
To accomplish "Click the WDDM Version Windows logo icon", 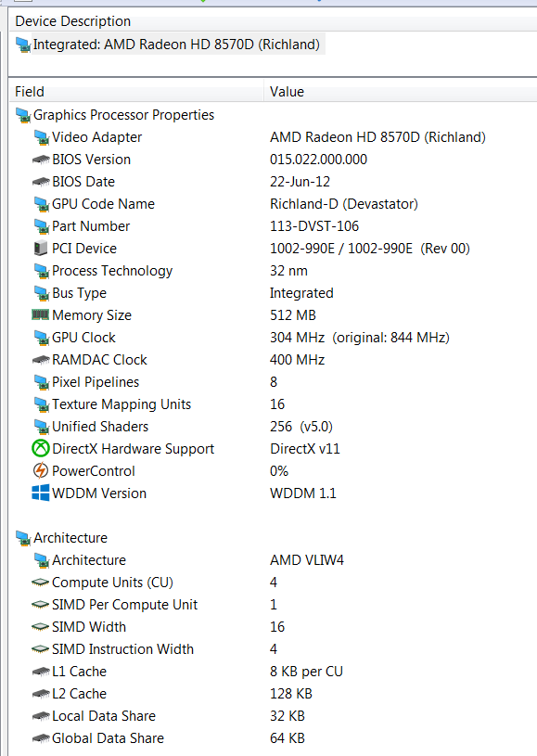I will [41, 493].
